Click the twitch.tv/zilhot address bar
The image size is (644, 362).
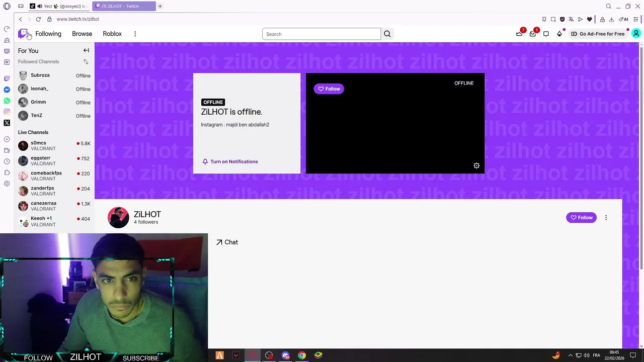(78, 19)
